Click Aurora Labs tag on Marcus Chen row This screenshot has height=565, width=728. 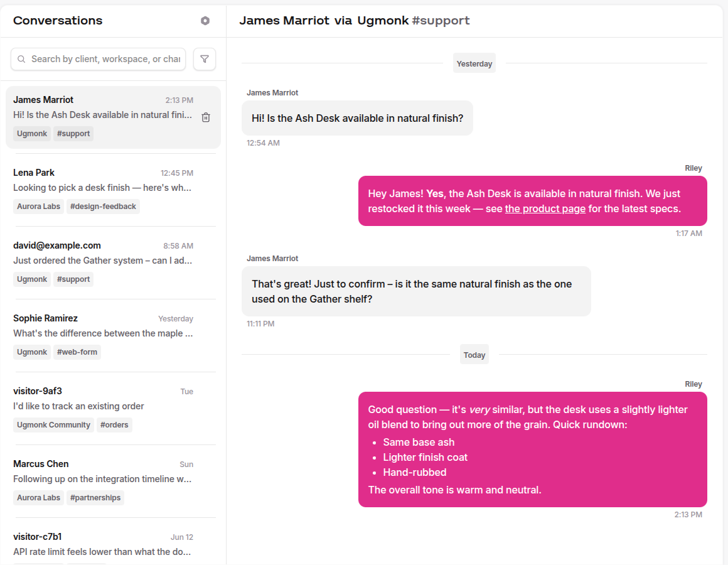(x=38, y=498)
